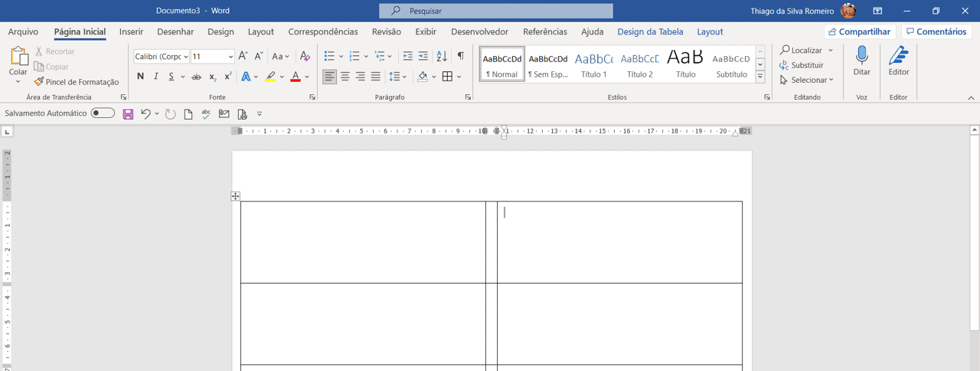Open the Design da Tabela tab

click(650, 32)
